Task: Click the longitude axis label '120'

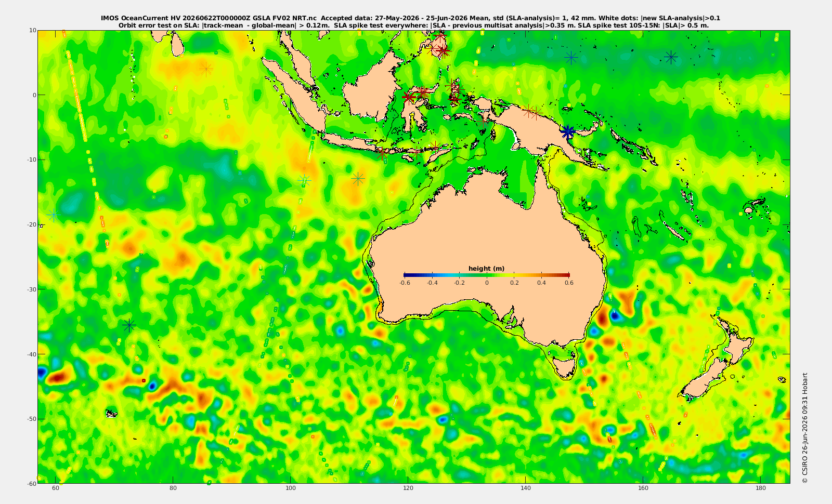Action: tap(408, 488)
